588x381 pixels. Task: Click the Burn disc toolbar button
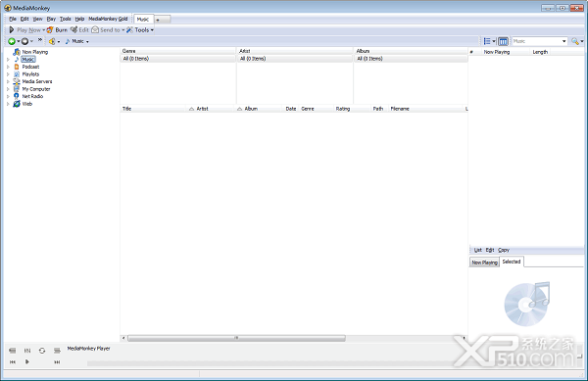coord(57,30)
